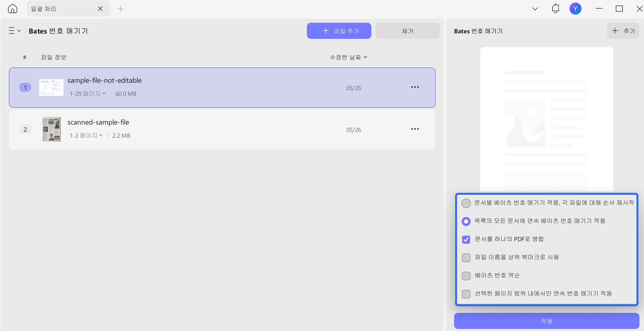
Task: Open the batch tool list menu
Action: [x=15, y=31]
